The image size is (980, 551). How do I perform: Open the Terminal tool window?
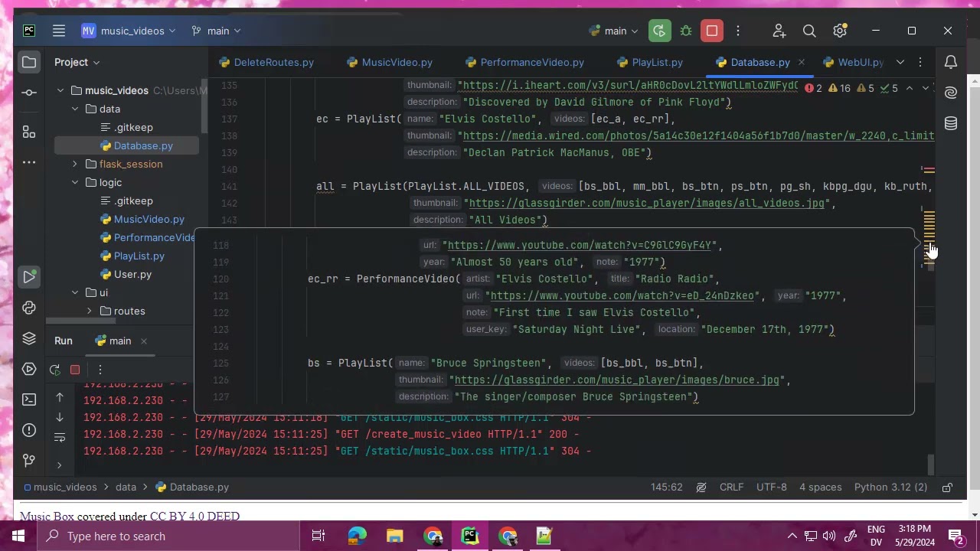click(29, 399)
